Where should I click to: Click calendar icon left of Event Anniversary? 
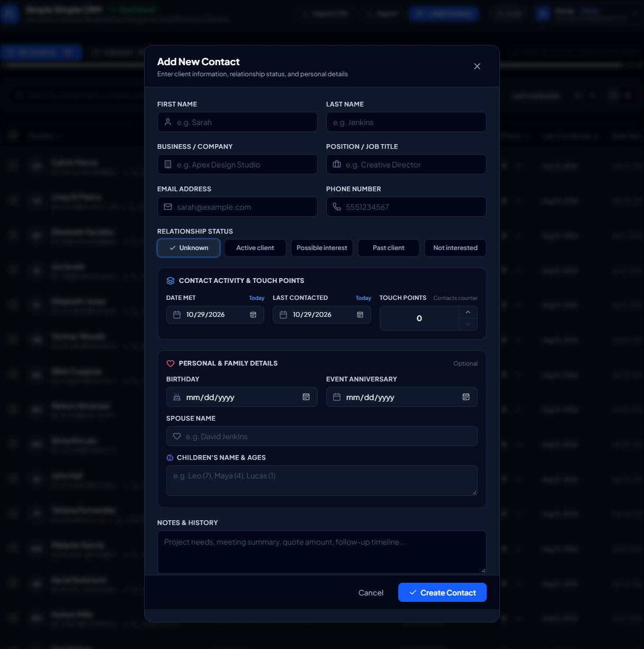(337, 397)
